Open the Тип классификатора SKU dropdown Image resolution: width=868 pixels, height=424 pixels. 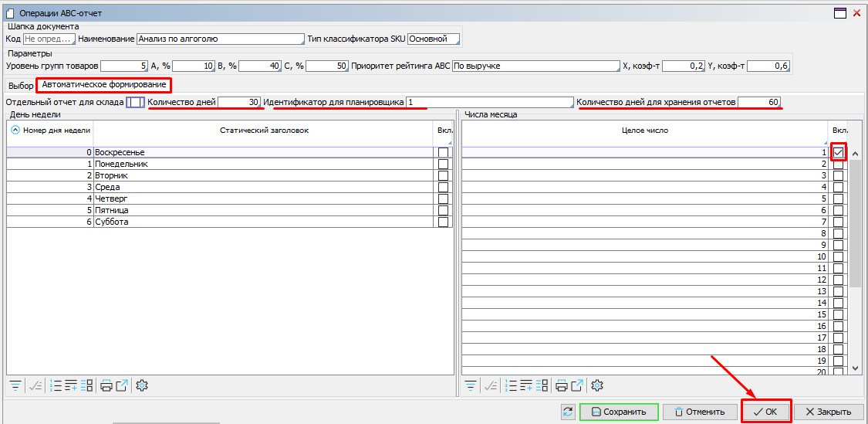tap(434, 39)
